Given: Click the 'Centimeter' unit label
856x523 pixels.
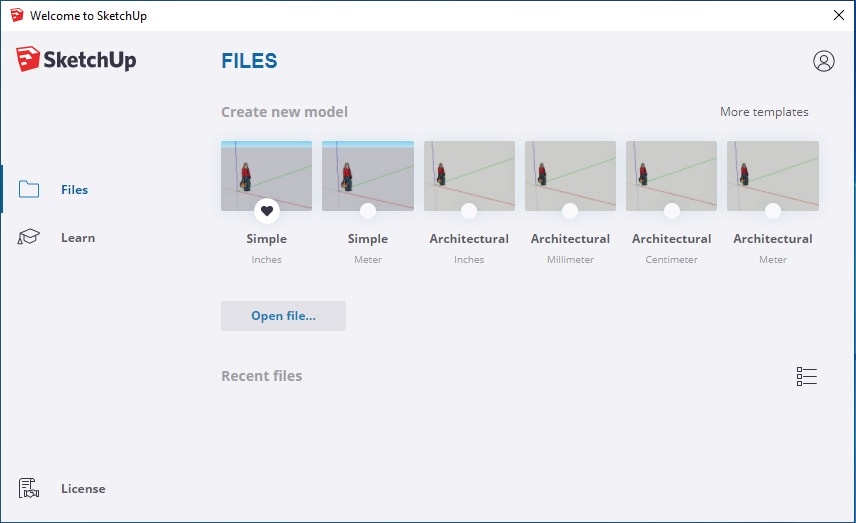Looking at the screenshot, I should pos(671,259).
